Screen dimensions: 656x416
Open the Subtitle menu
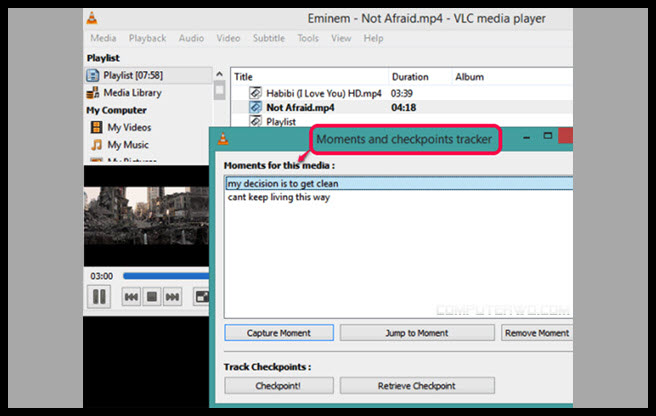pyautogui.click(x=268, y=38)
